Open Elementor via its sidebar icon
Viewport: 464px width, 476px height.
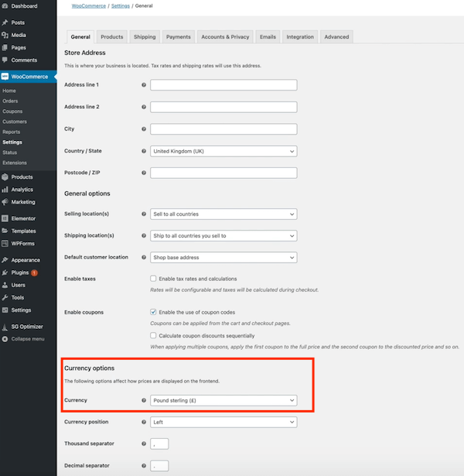pyautogui.click(x=5, y=218)
